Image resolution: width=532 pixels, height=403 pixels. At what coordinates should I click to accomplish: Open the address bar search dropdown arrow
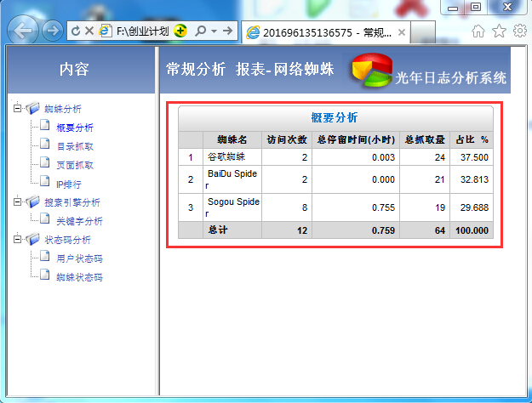tap(214, 31)
